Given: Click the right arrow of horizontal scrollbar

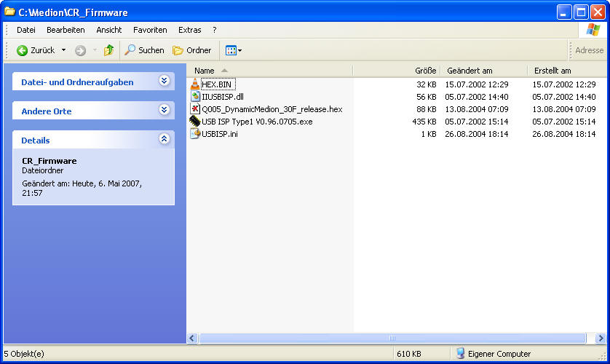Looking at the screenshot, I should tap(601, 339).
